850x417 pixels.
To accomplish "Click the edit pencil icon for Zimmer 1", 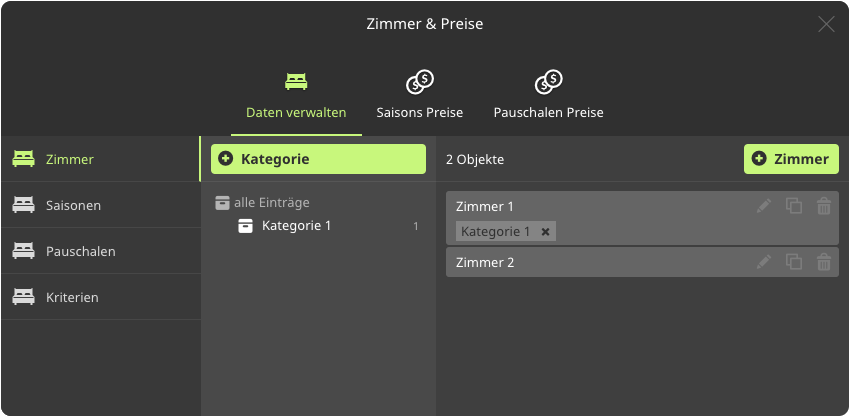I will [x=764, y=206].
